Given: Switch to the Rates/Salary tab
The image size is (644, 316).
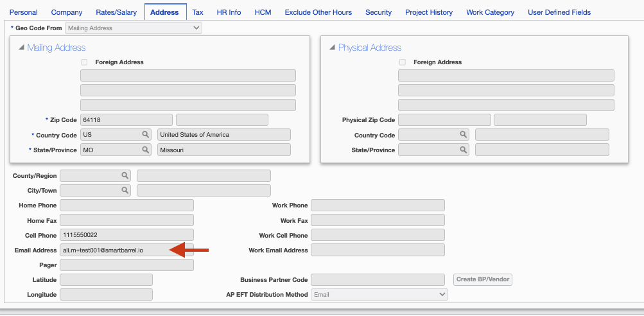Looking at the screenshot, I should coord(116,12).
